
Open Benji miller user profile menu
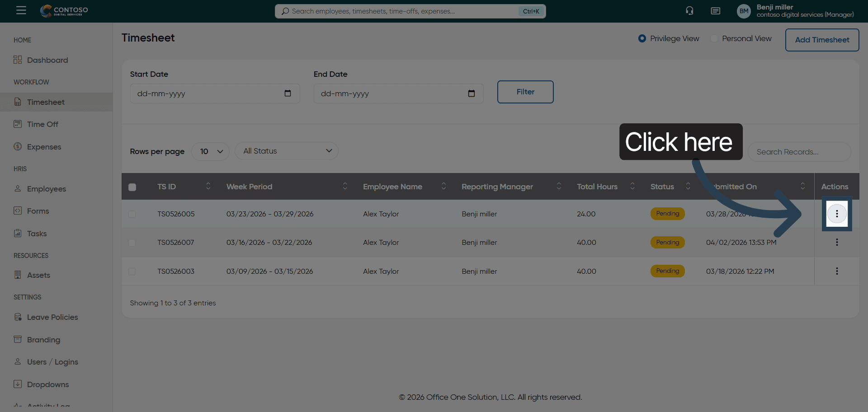coord(796,11)
